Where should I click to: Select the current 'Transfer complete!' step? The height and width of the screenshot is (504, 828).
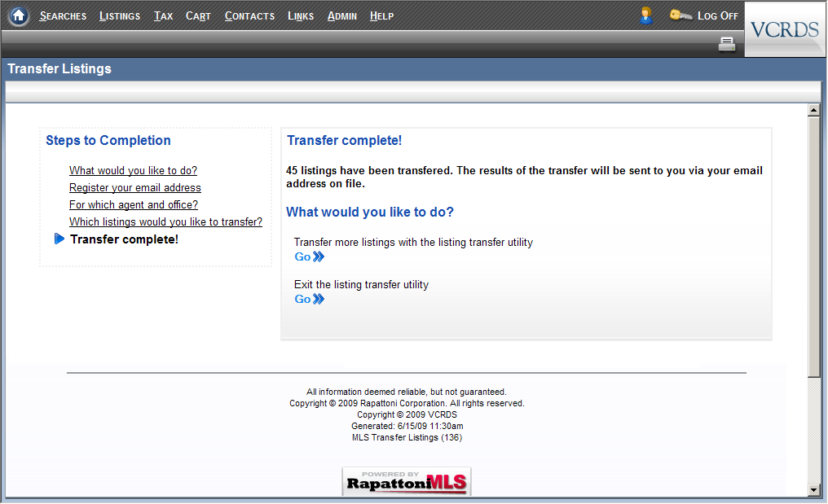(x=124, y=239)
